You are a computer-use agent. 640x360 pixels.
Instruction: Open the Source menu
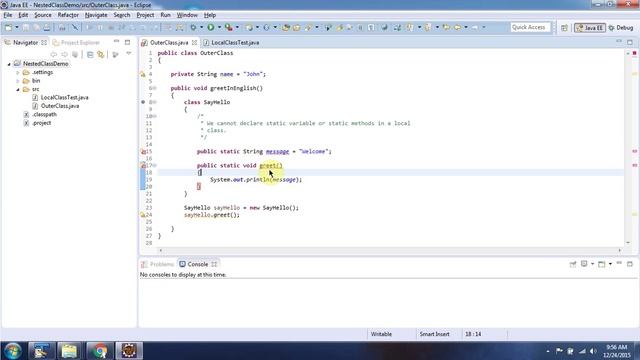(x=43, y=15)
